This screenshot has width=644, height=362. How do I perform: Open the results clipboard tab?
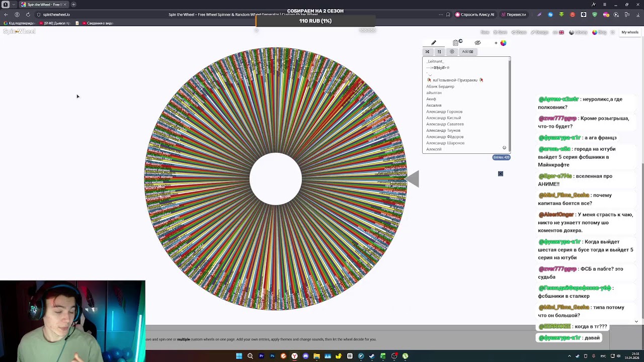[457, 43]
